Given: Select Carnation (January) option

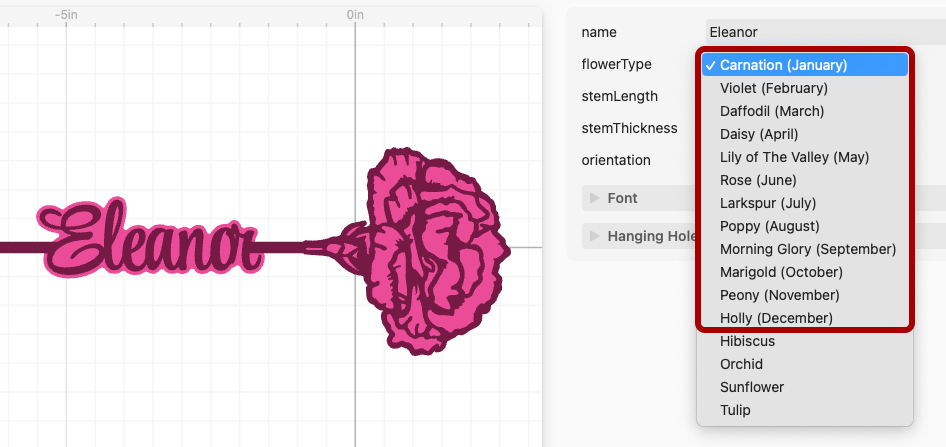Looking at the screenshot, I should click(805, 65).
